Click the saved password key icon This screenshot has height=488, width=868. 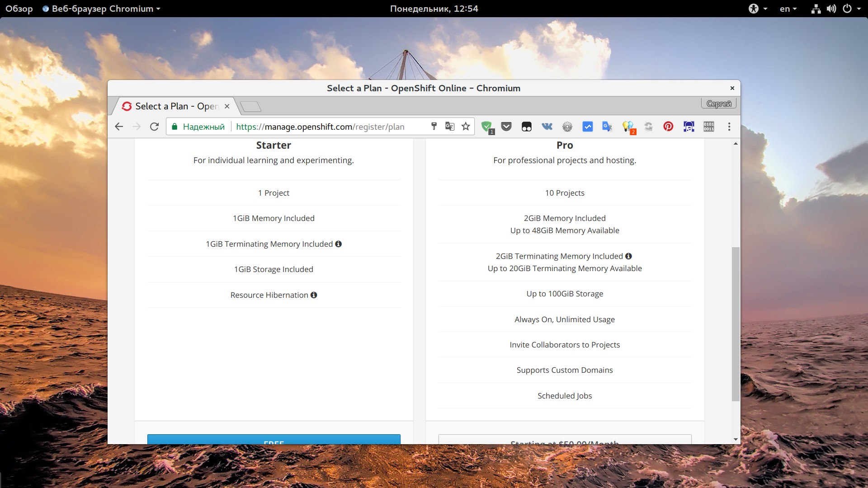pyautogui.click(x=434, y=127)
